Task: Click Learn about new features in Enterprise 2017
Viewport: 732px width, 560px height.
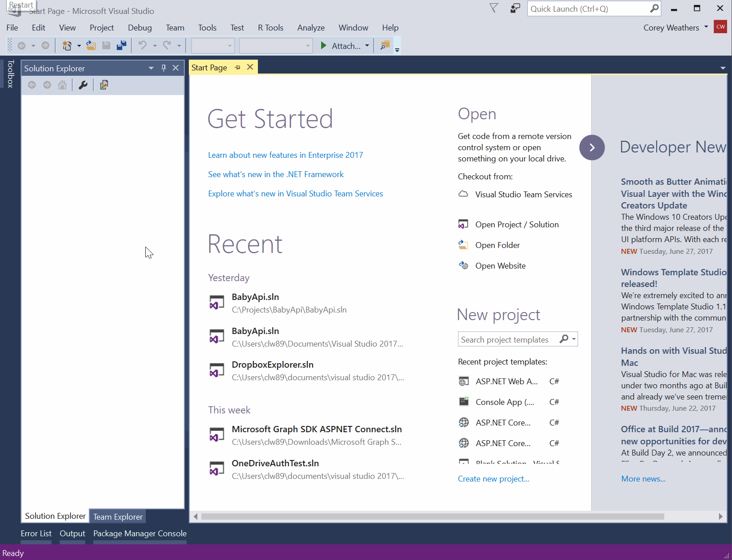Action: click(x=285, y=155)
